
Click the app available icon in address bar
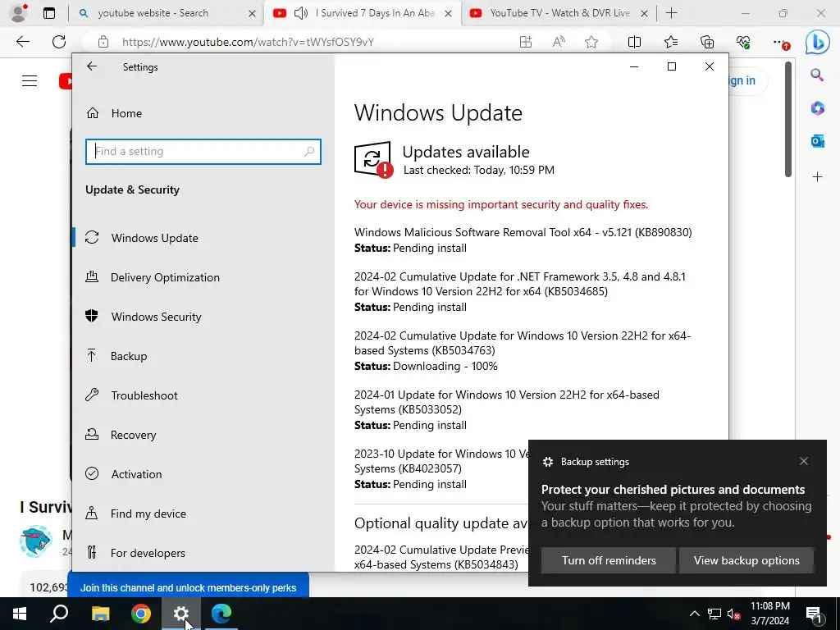point(526,42)
